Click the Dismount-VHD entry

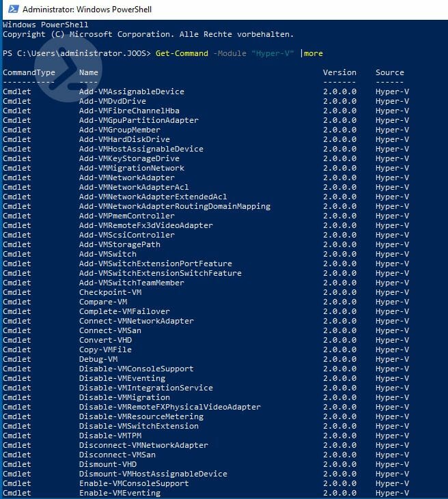coord(108,464)
